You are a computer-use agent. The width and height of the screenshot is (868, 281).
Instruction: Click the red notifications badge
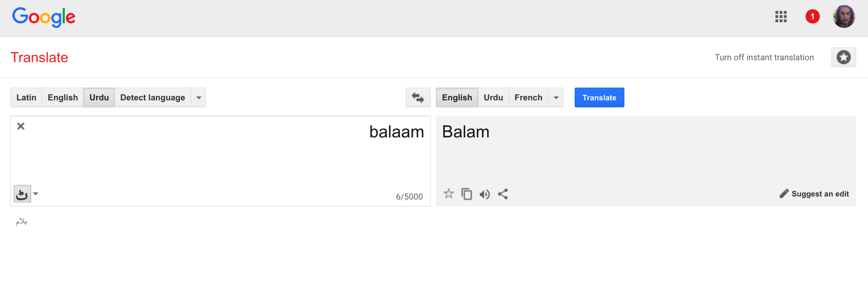812,17
